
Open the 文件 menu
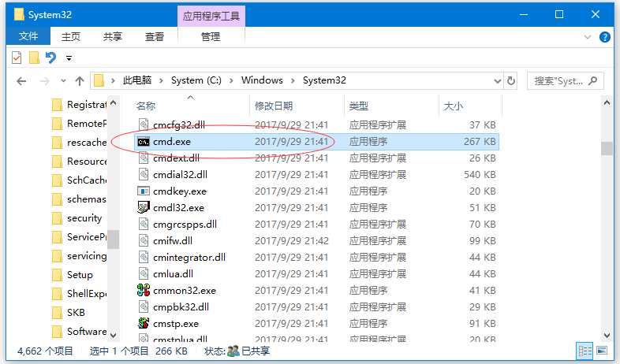[x=28, y=36]
